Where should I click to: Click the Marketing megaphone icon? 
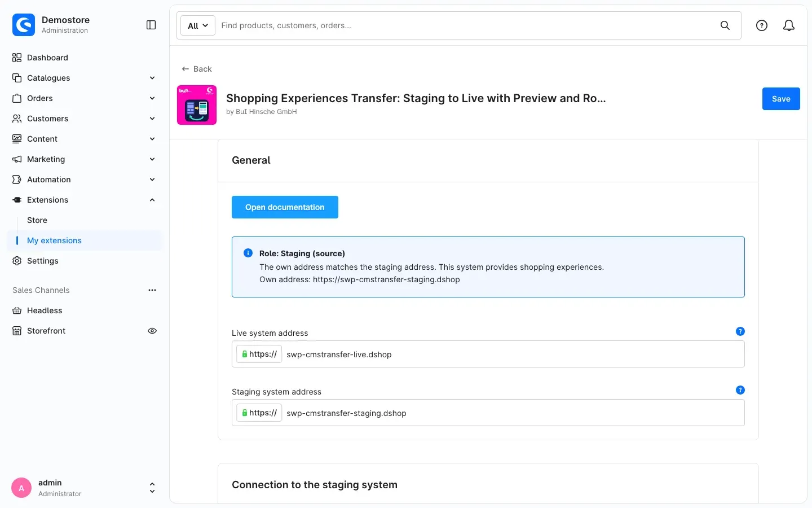pos(17,159)
